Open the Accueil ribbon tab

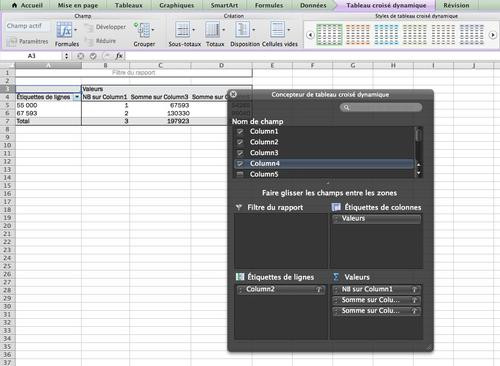click(x=28, y=5)
